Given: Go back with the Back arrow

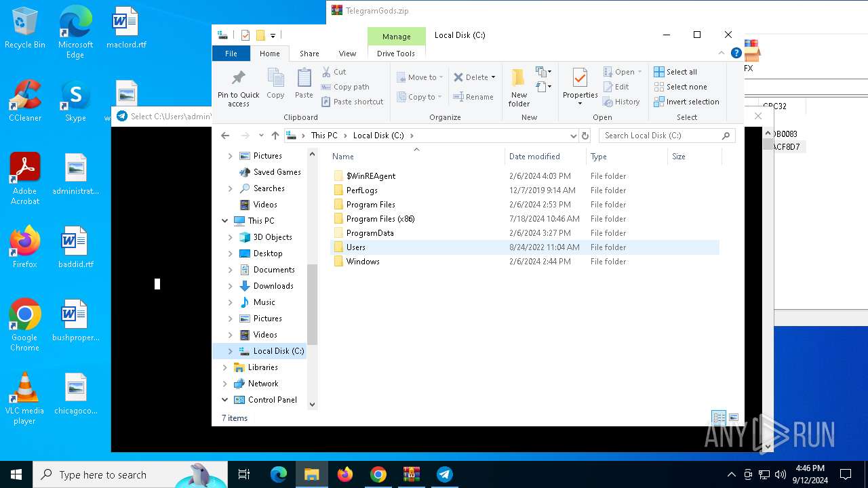Looking at the screenshot, I should (x=225, y=136).
